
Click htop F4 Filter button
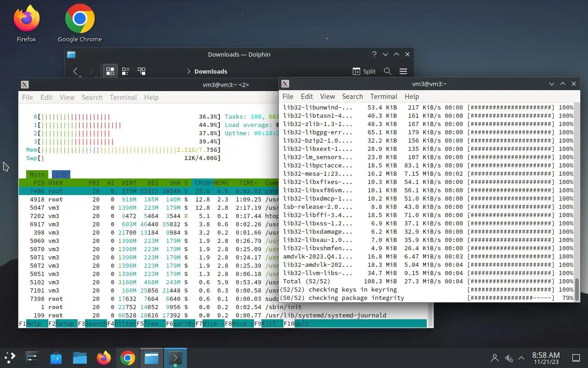tap(122, 323)
